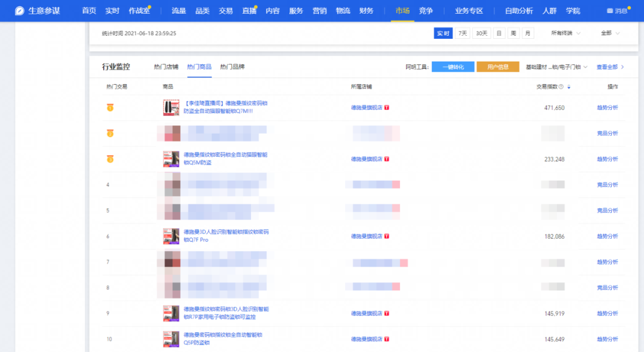
Task: Open the 全部 filter dropdown
Action: click(609, 33)
